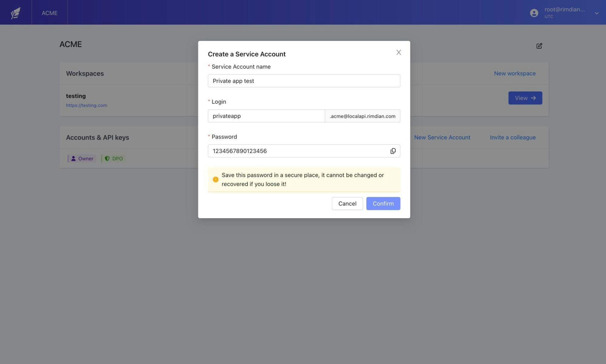Screen dimensions: 606x364
Task: Select the Service Account name field
Action: tap(304, 81)
